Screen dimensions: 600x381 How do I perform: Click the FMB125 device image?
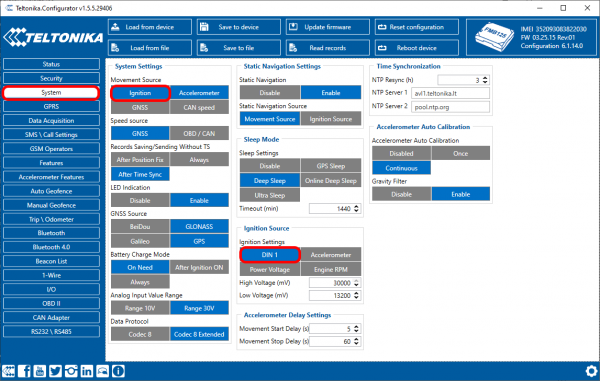(494, 37)
